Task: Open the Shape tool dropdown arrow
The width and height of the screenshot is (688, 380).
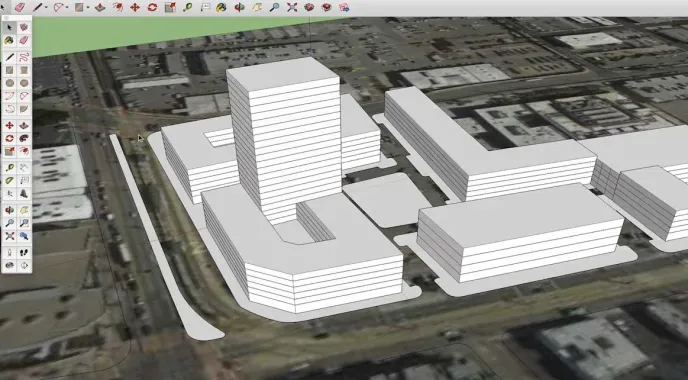Action: pyautogui.click(x=88, y=7)
